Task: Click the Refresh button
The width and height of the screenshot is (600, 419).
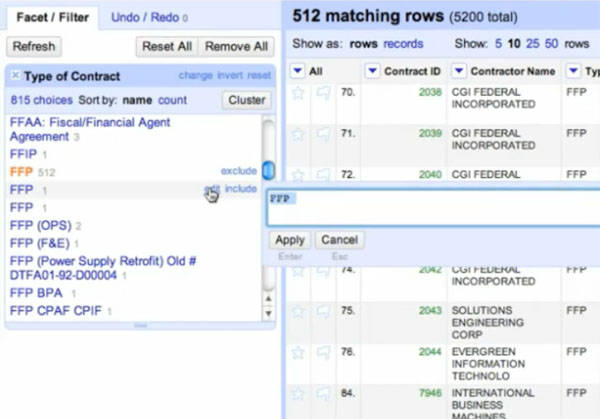Action: (34, 47)
